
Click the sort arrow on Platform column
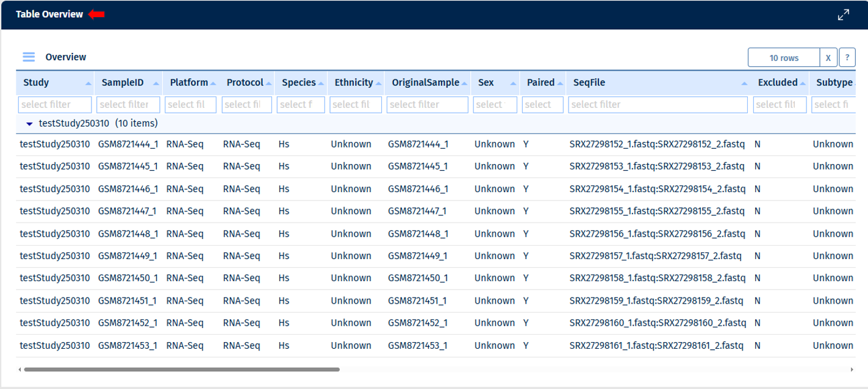[213, 83]
